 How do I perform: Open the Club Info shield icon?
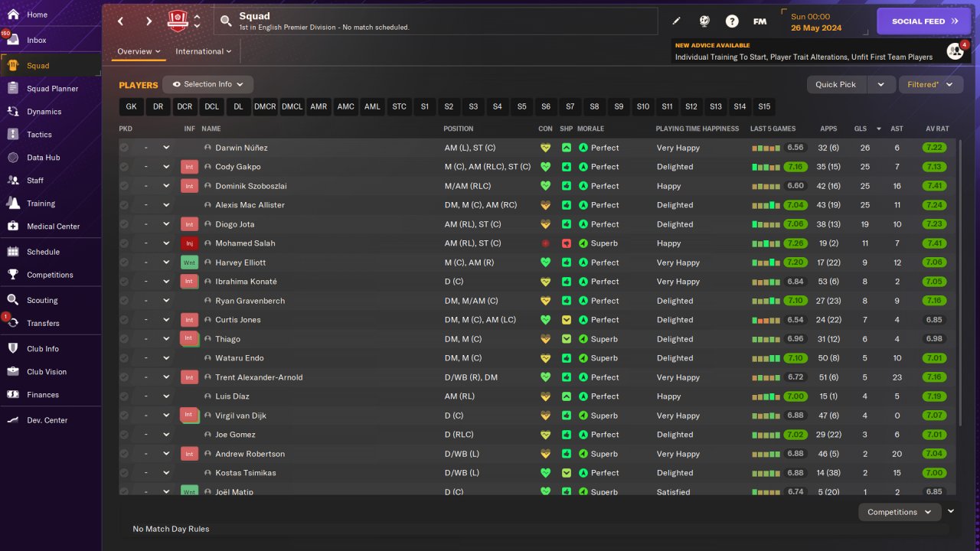pos(13,349)
